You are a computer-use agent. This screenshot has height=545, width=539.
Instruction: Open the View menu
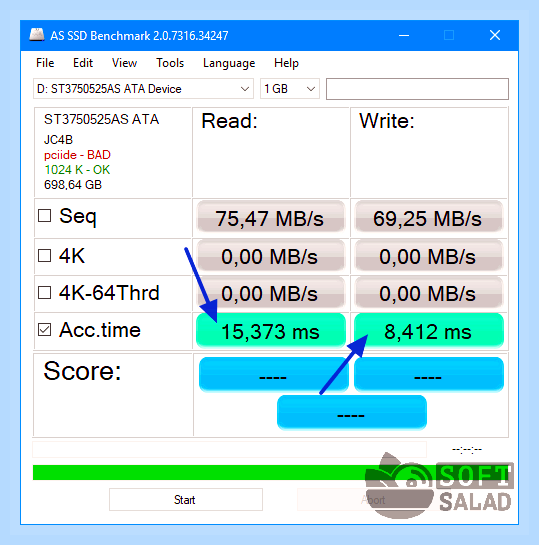tap(124, 63)
